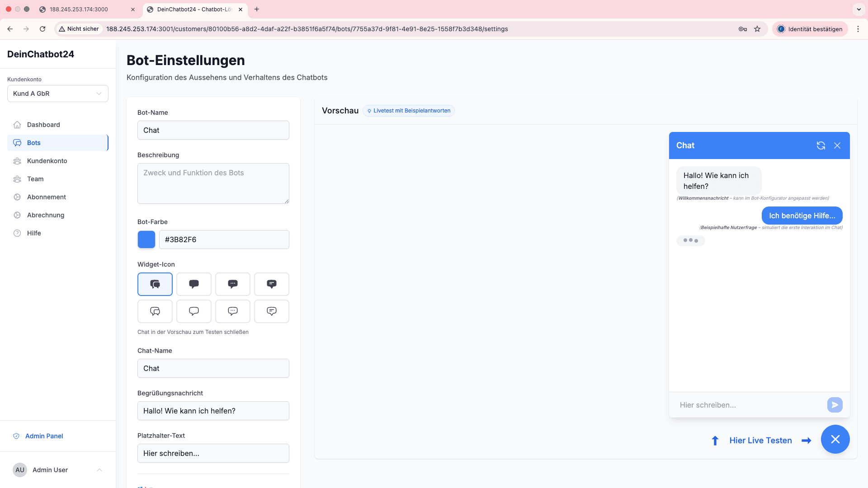Open Dashboard from the sidebar
This screenshot has width=868, height=488.
pos(43,125)
